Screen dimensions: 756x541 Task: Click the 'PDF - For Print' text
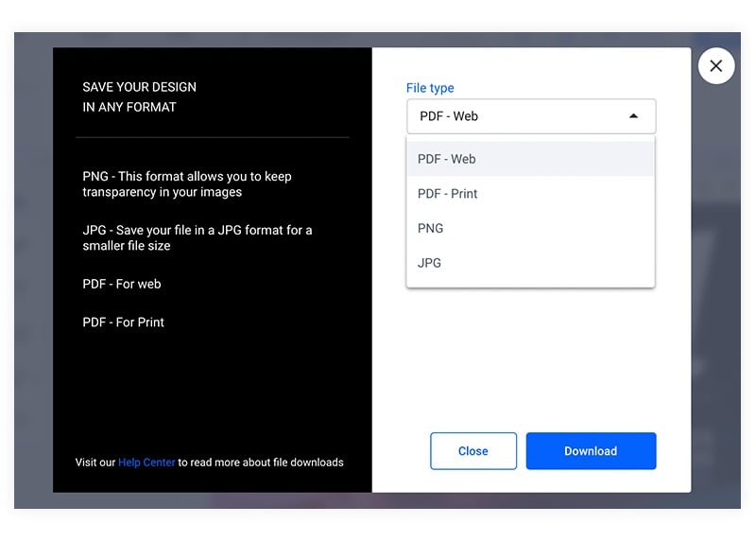point(123,322)
